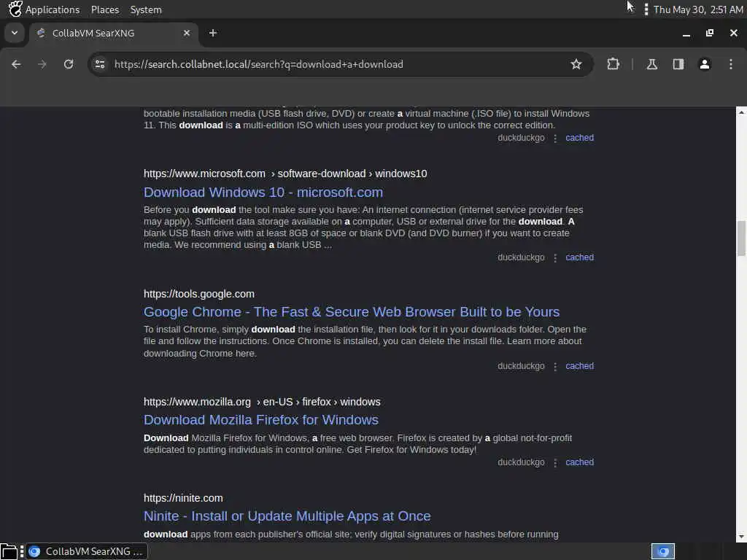
Task: Open options dots next to Firefox result
Action: pos(555,462)
